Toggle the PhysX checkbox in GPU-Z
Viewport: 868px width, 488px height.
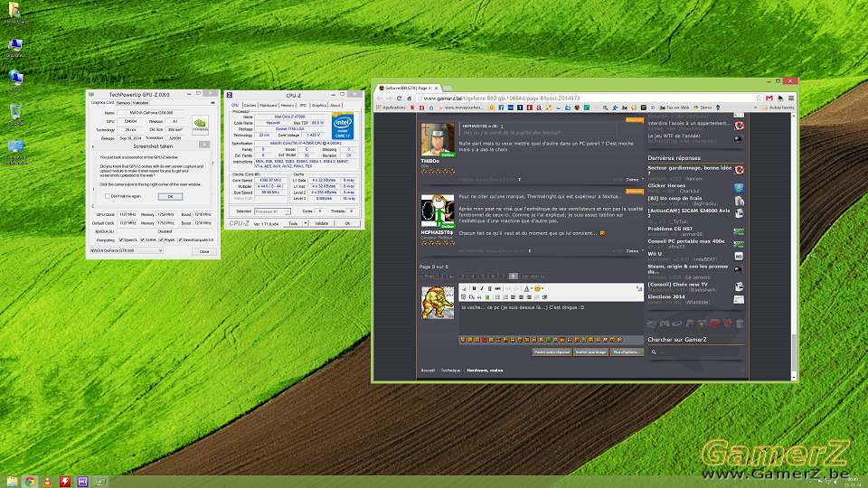161,240
